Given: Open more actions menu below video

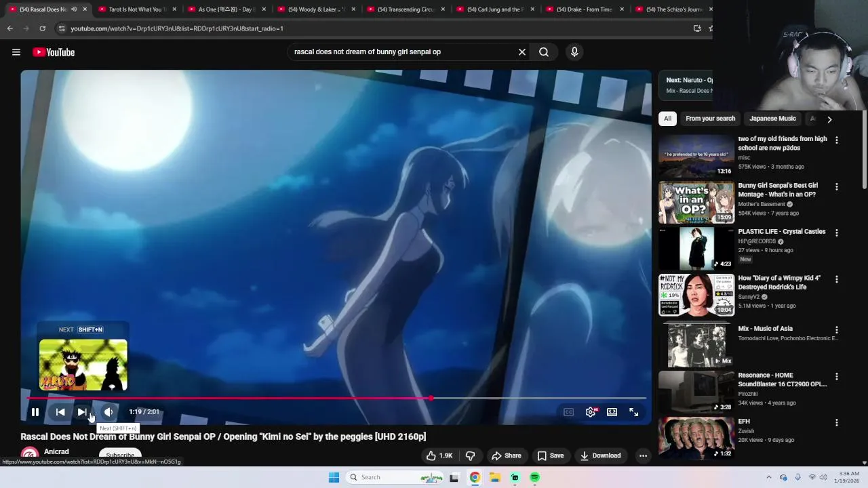Looking at the screenshot, I should click(x=643, y=455).
